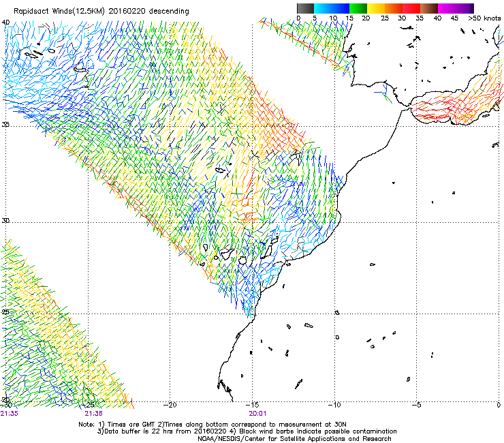
Task: Click the orange 25-30 knots legend swatch
Action: point(394,8)
